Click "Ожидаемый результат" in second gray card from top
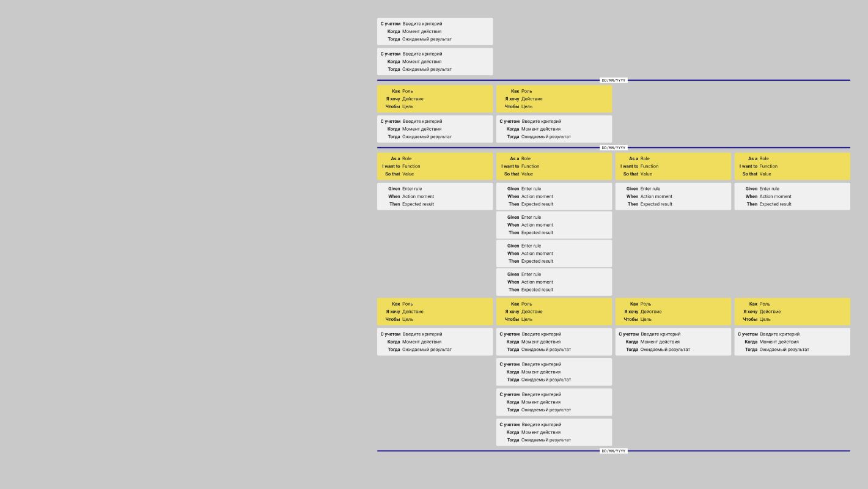This screenshot has width=868, height=489. 427,69
